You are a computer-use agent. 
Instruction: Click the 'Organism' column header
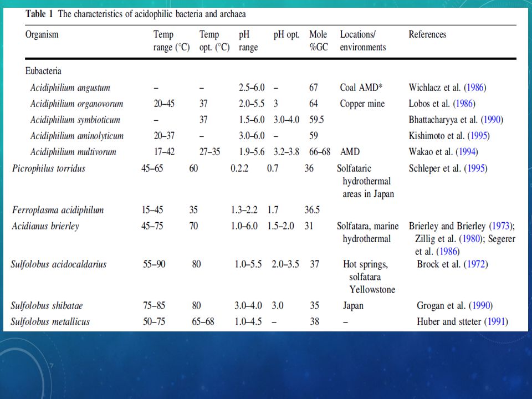42,34
